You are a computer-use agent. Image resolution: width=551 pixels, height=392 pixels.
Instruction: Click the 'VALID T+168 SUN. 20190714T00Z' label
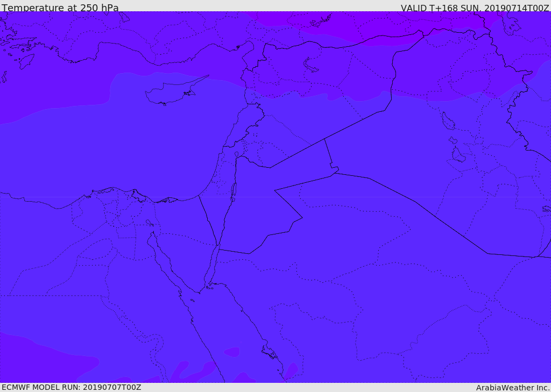tap(475, 8)
